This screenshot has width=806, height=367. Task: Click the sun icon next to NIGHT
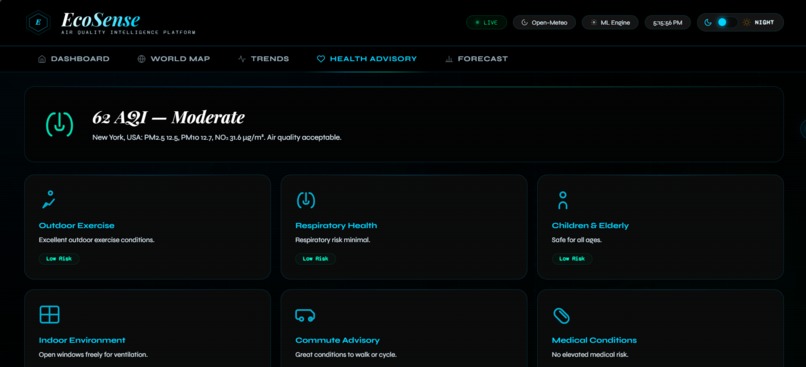pyautogui.click(x=746, y=23)
